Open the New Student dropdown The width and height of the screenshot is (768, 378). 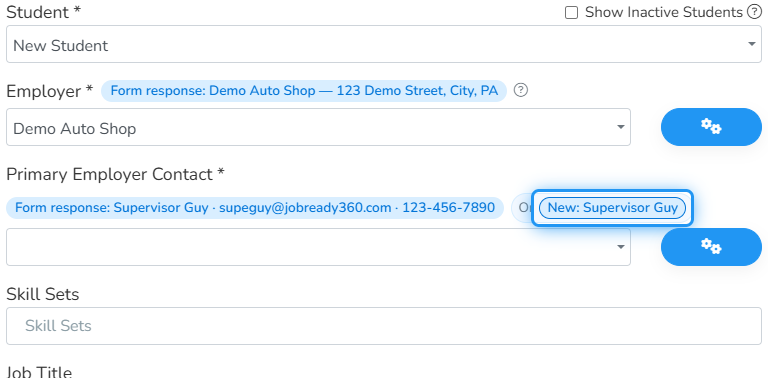point(384,44)
